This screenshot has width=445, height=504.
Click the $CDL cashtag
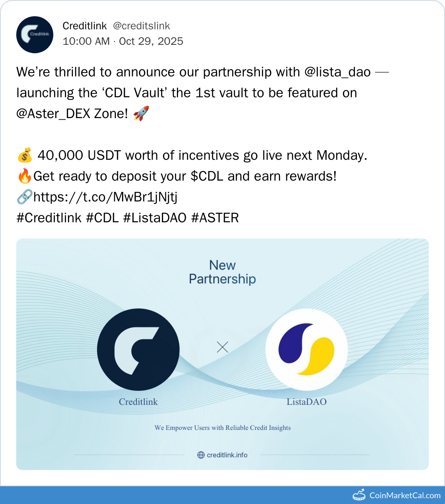click(207, 176)
